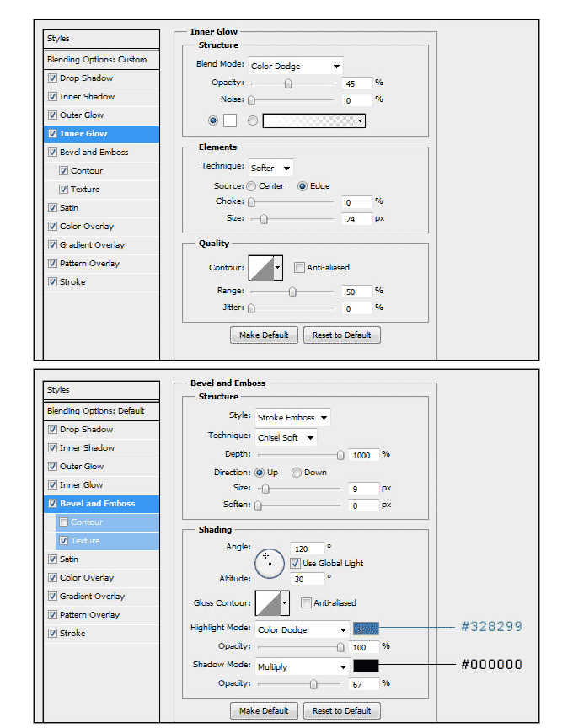Choose the gradient glow radio button
Viewport: 573px width, 728px height.
253,120
